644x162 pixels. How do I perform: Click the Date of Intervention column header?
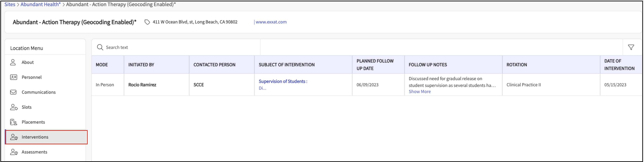click(x=619, y=65)
